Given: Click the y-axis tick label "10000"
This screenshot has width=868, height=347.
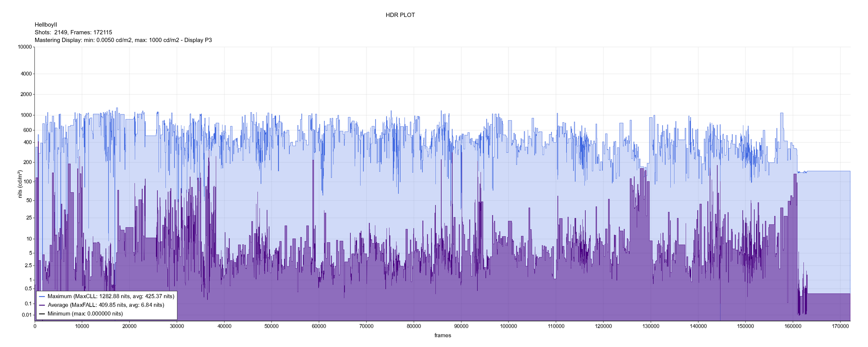Looking at the screenshot, I should [24, 47].
